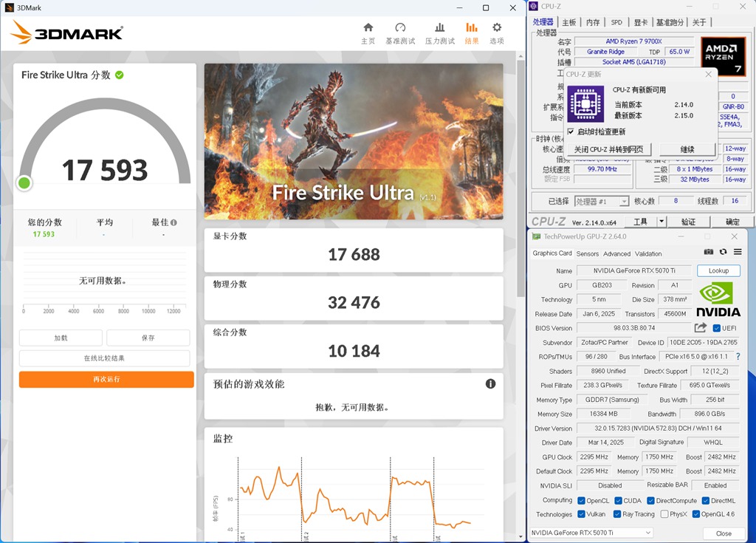Expand the CPU-Z tools dropdown arrow
Screen dimensions: 756x543
(x=661, y=222)
